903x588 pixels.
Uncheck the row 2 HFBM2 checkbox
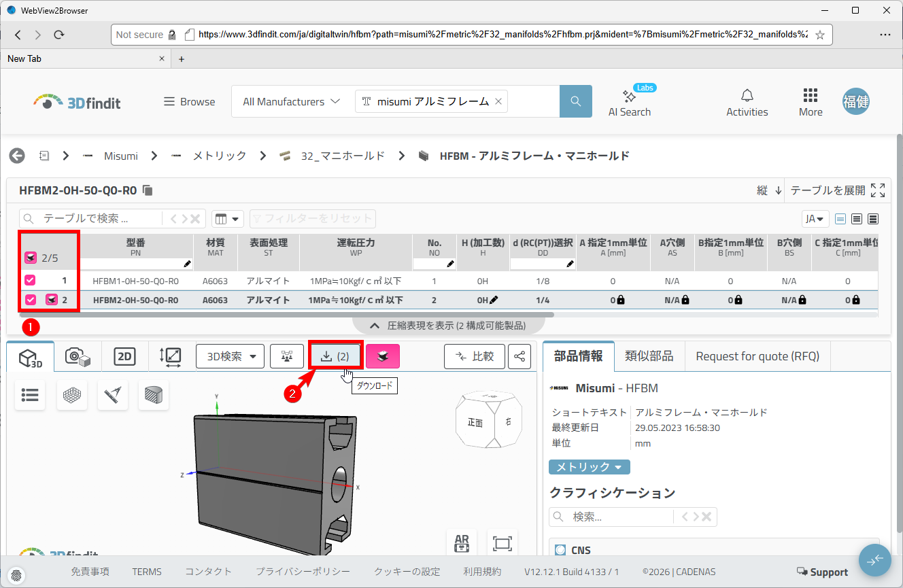pos(30,300)
